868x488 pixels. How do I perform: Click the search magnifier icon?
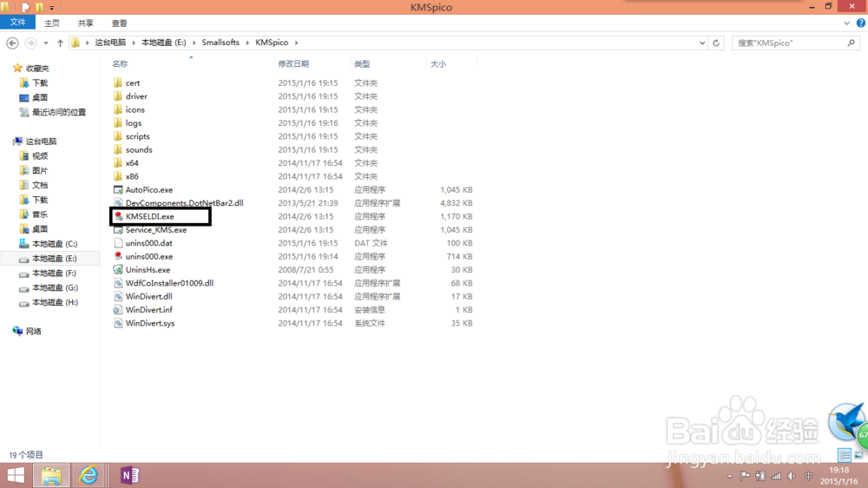pyautogui.click(x=851, y=43)
